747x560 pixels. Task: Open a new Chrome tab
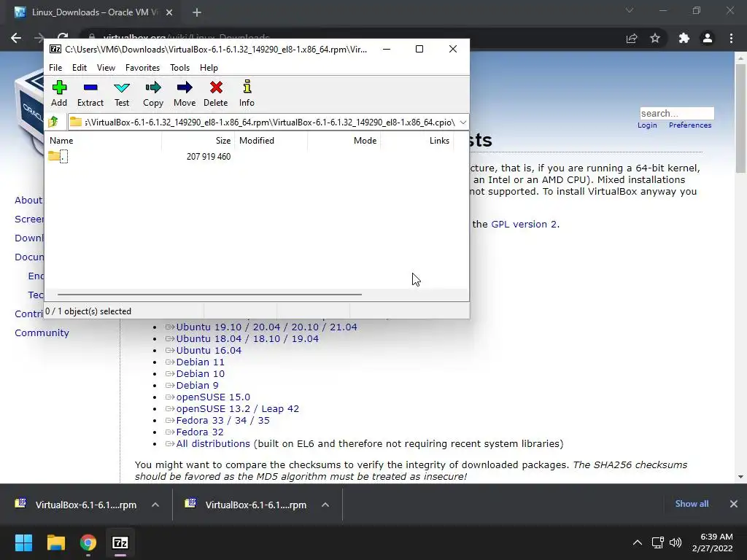click(x=197, y=12)
